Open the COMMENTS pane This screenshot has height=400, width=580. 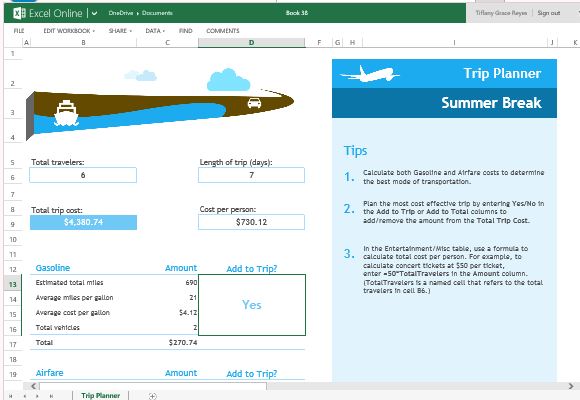click(x=223, y=31)
